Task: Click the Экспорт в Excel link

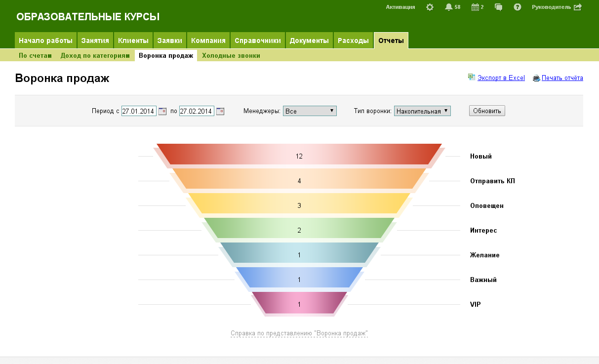Action: 501,78
